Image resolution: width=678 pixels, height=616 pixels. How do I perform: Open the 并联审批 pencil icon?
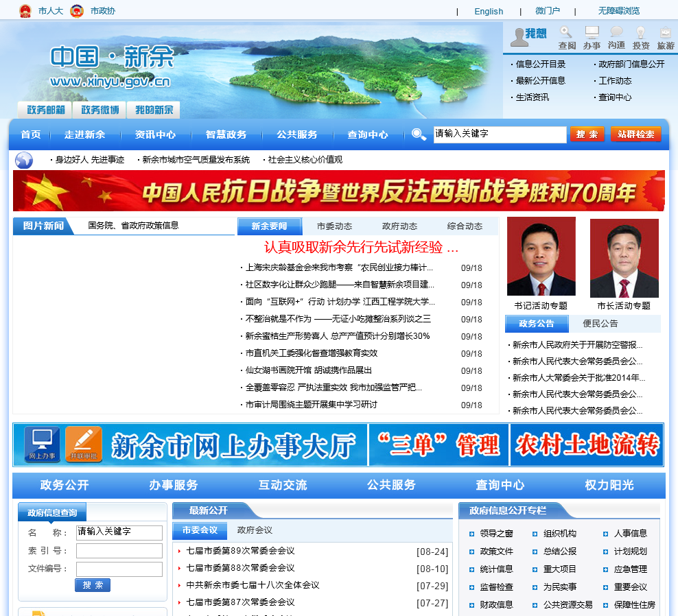[x=84, y=445]
